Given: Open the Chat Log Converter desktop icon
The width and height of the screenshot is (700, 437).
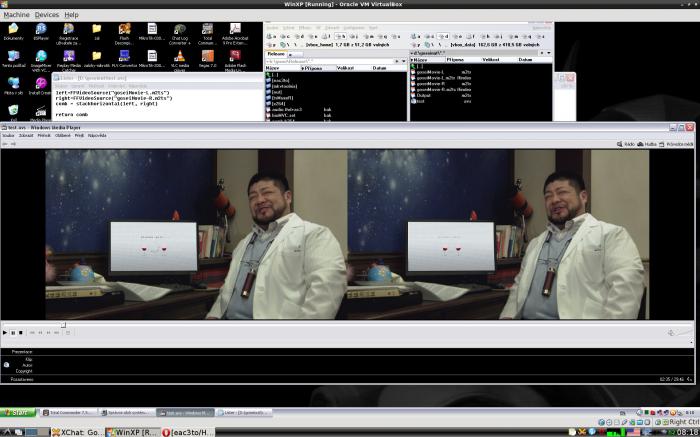Looking at the screenshot, I should tap(179, 34).
